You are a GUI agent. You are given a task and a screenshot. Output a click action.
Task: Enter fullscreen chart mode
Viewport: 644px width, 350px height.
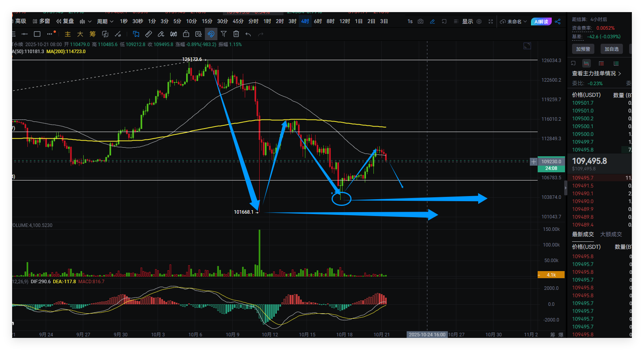pyautogui.click(x=491, y=21)
